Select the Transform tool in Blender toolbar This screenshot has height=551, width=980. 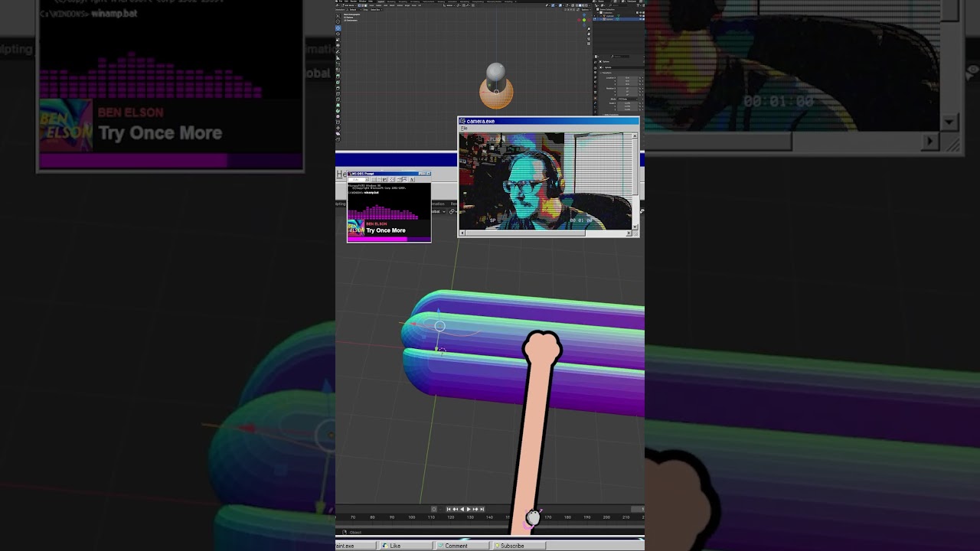tap(338, 45)
